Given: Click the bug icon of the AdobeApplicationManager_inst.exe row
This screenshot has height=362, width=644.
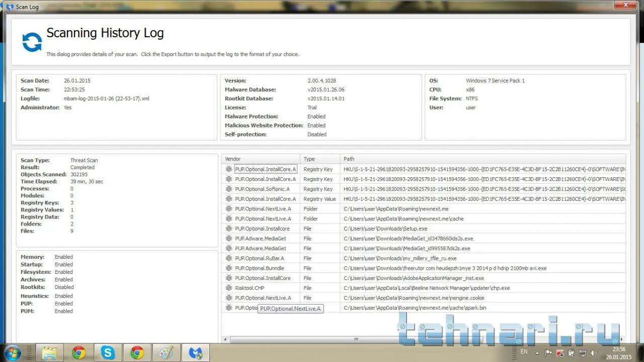Looking at the screenshot, I should (x=229, y=278).
